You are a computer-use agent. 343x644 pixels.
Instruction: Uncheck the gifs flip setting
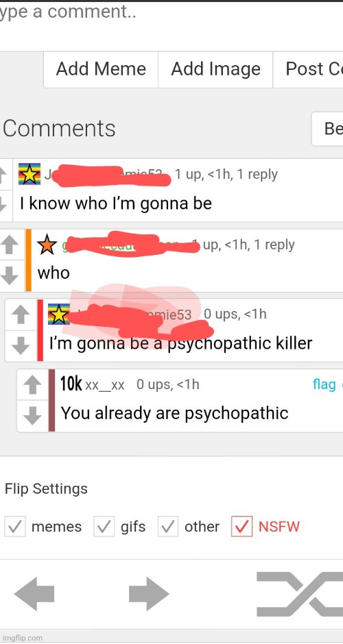coord(104,527)
